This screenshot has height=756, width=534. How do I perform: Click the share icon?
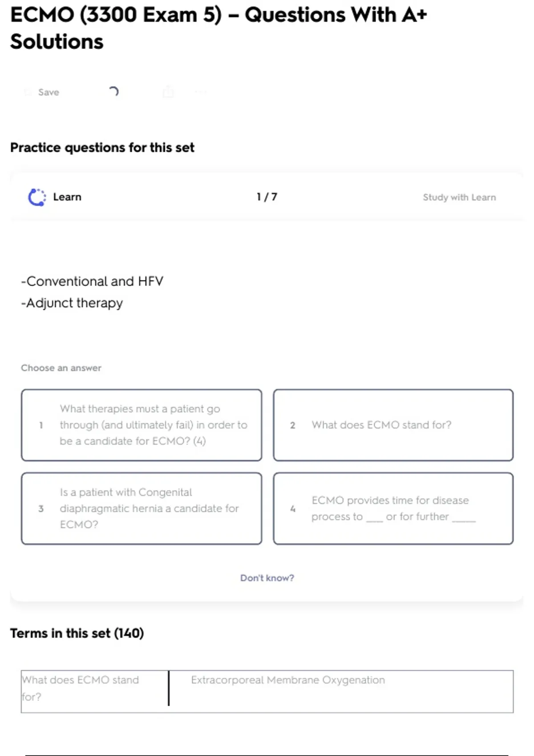pyautogui.click(x=168, y=92)
